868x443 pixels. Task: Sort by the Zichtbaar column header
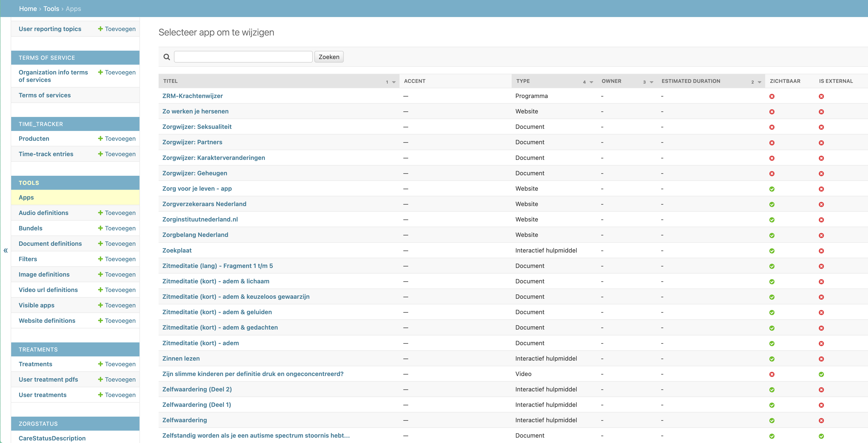tap(785, 81)
